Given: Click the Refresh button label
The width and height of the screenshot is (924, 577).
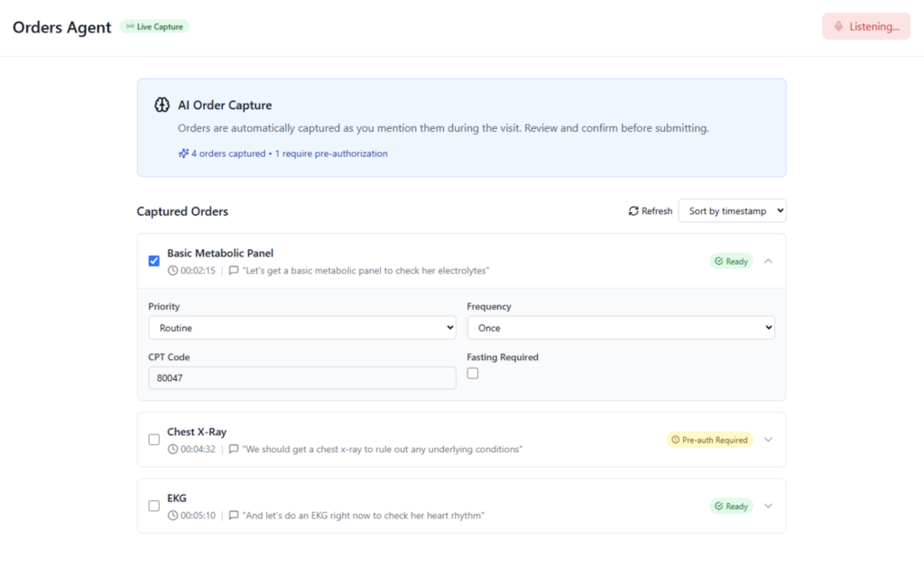Looking at the screenshot, I should coord(657,211).
